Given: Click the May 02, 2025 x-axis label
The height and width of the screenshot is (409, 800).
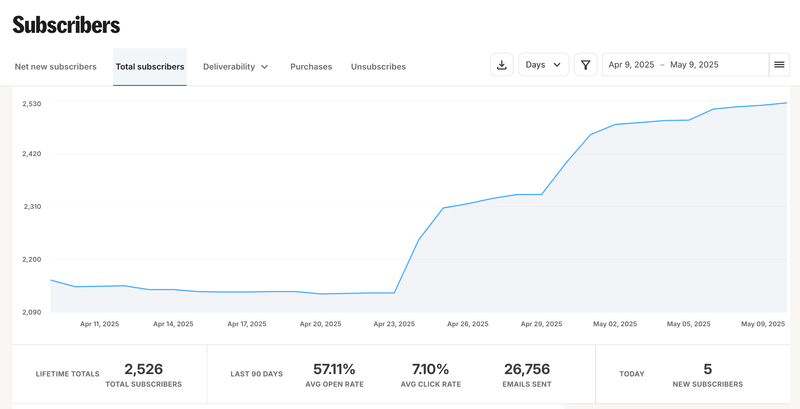Looking at the screenshot, I should coord(615,324).
